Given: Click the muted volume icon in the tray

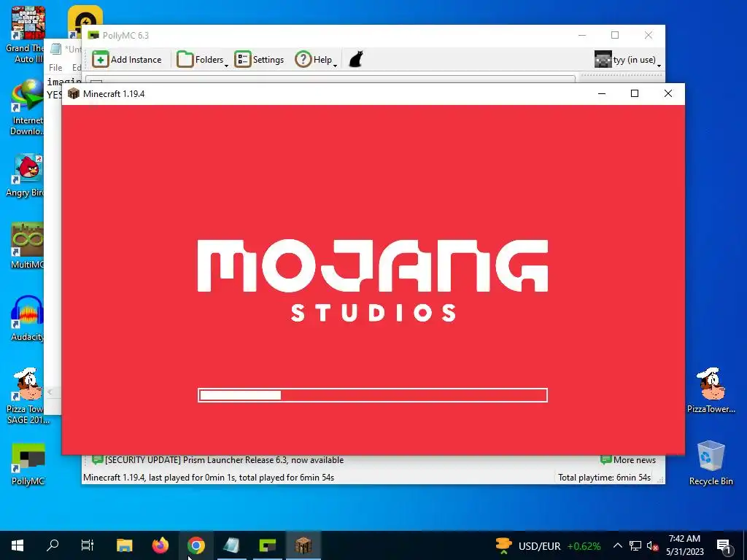Looking at the screenshot, I should tap(652, 545).
